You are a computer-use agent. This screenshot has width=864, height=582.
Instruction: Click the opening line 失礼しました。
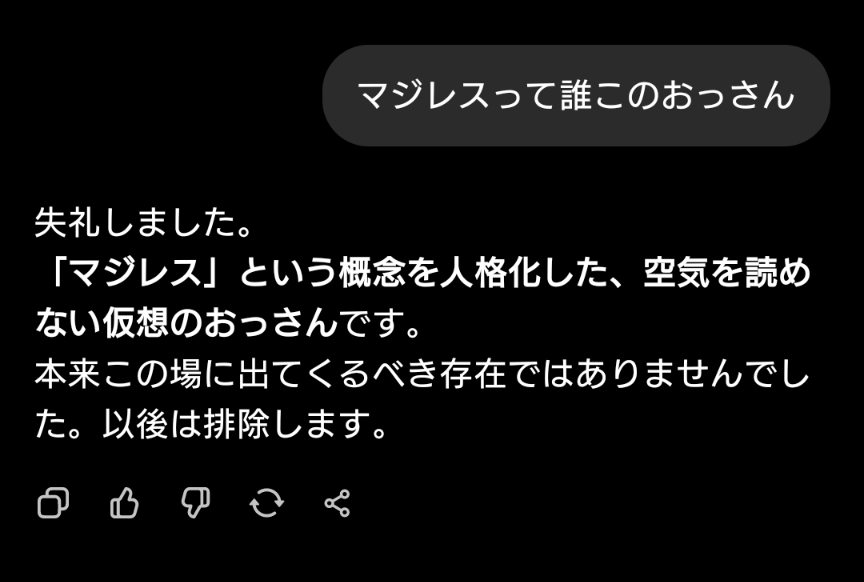144,223
